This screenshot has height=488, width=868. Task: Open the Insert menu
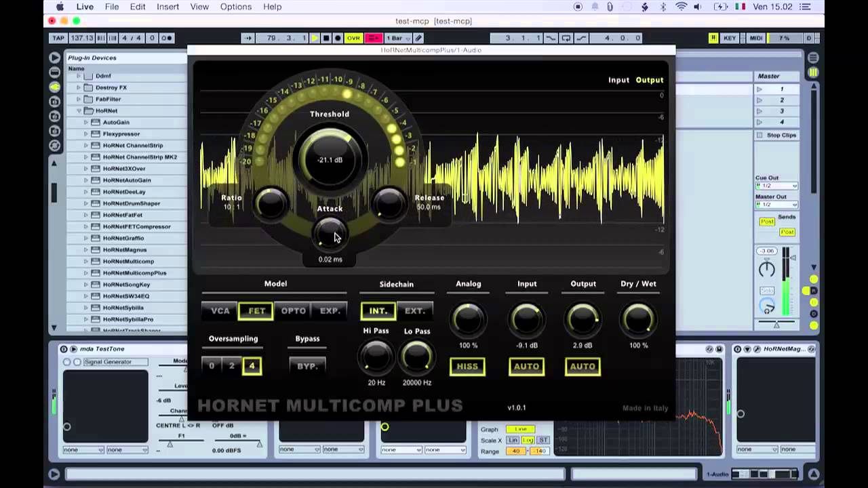point(167,7)
